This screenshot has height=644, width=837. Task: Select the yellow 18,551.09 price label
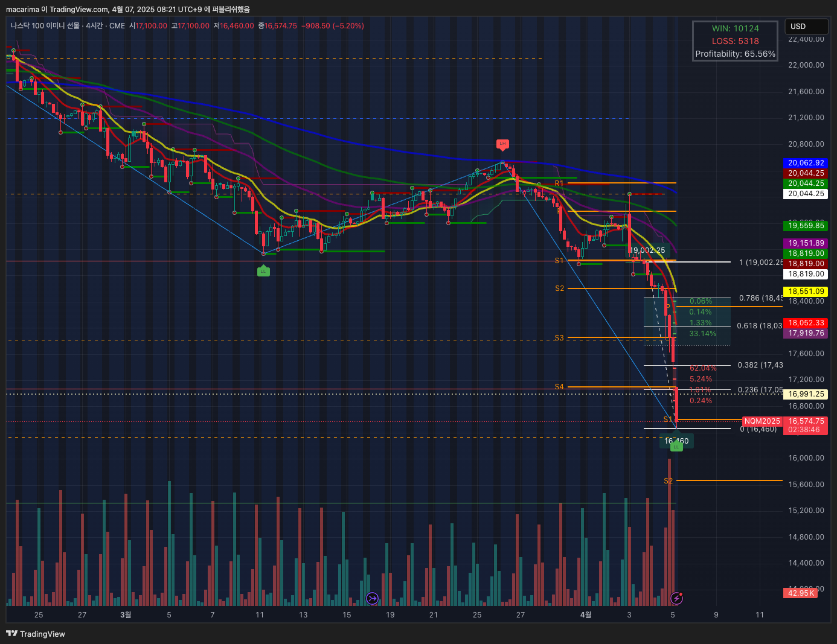point(806,292)
